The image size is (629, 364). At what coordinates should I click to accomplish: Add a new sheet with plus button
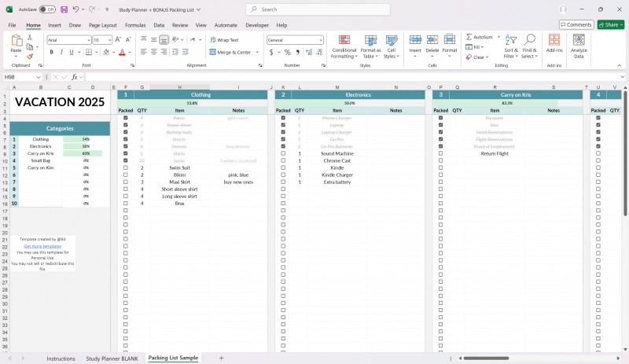[x=221, y=358]
